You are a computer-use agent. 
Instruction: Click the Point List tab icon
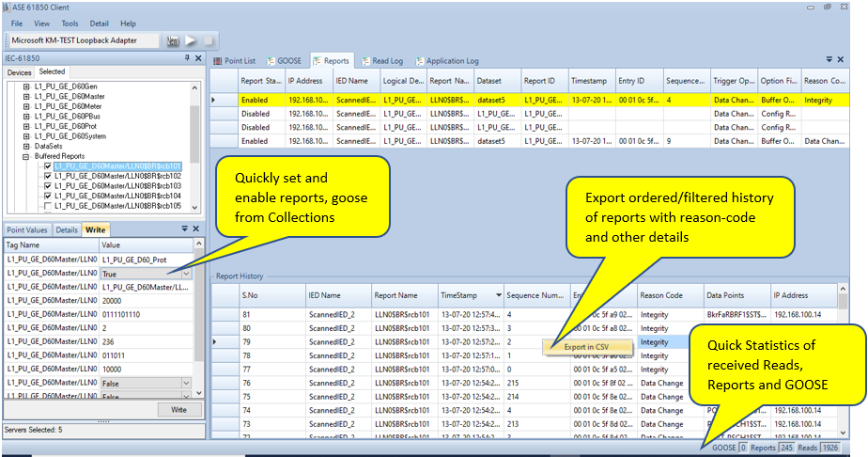pyautogui.click(x=217, y=61)
